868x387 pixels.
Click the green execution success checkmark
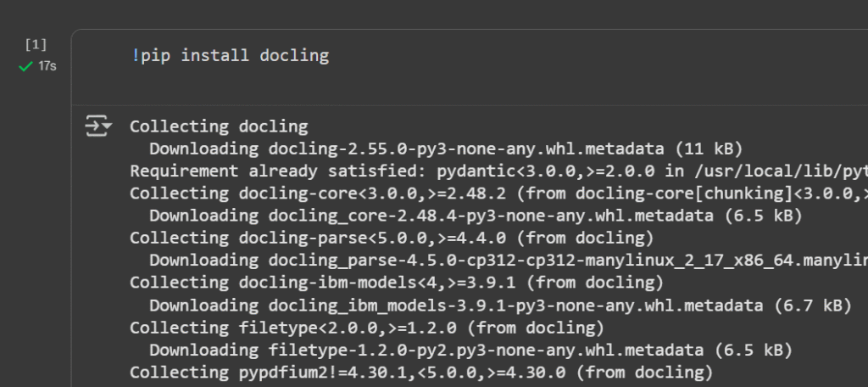click(x=25, y=66)
